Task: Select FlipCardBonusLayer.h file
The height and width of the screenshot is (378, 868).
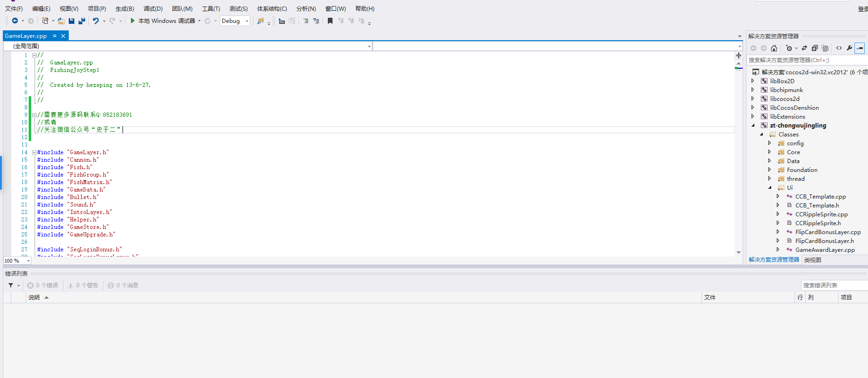Action: tap(825, 241)
